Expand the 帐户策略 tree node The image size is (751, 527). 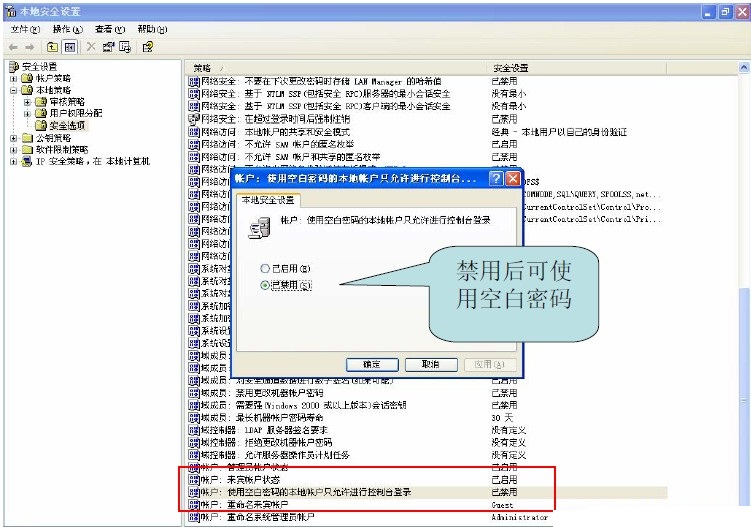[x=13, y=78]
